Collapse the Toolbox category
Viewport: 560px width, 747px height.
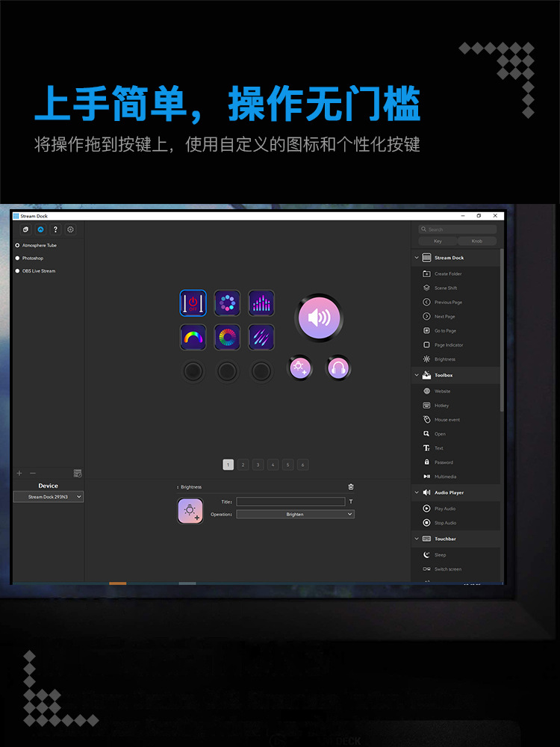point(417,376)
